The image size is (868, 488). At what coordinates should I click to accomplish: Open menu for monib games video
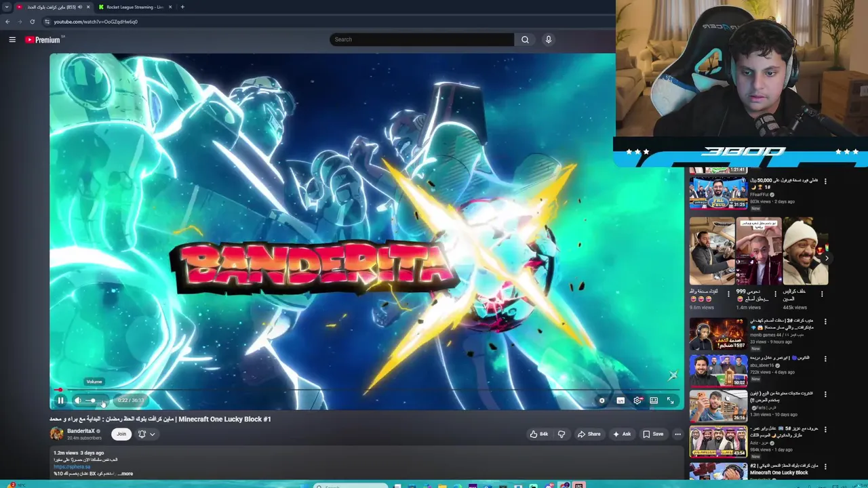[x=825, y=323]
